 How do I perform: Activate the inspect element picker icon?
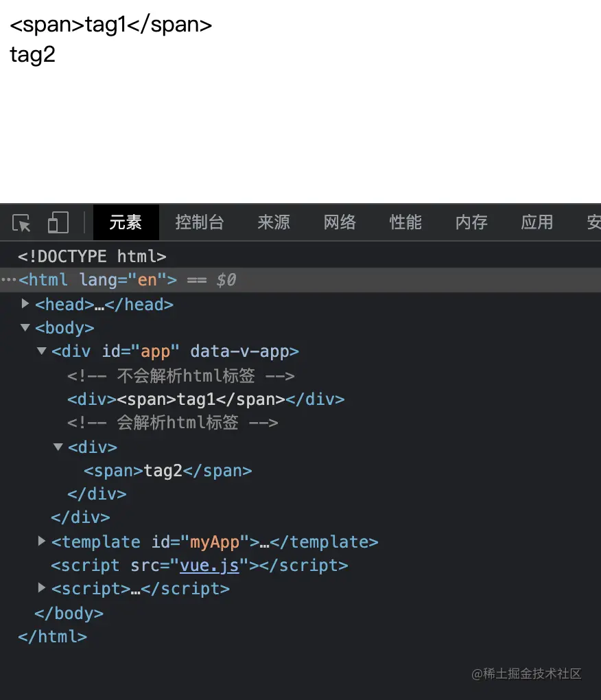point(21,223)
